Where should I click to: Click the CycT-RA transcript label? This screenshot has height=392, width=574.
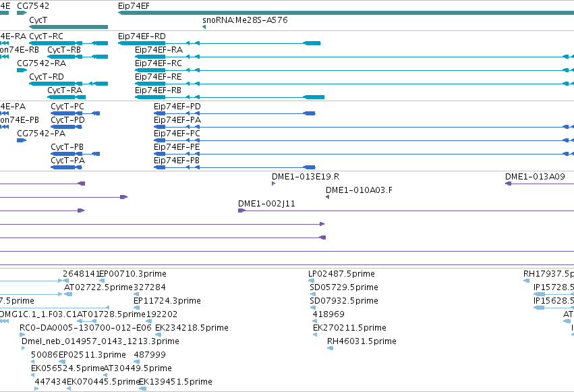65,90
